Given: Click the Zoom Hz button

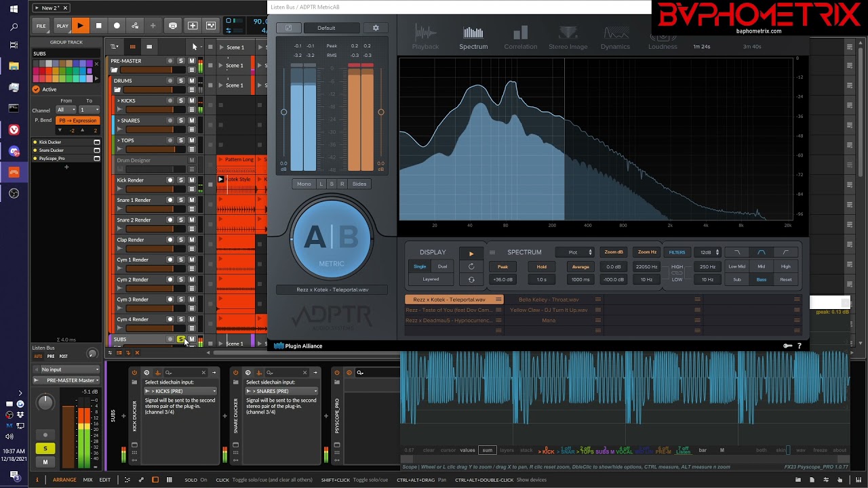Looking at the screenshot, I should (647, 252).
